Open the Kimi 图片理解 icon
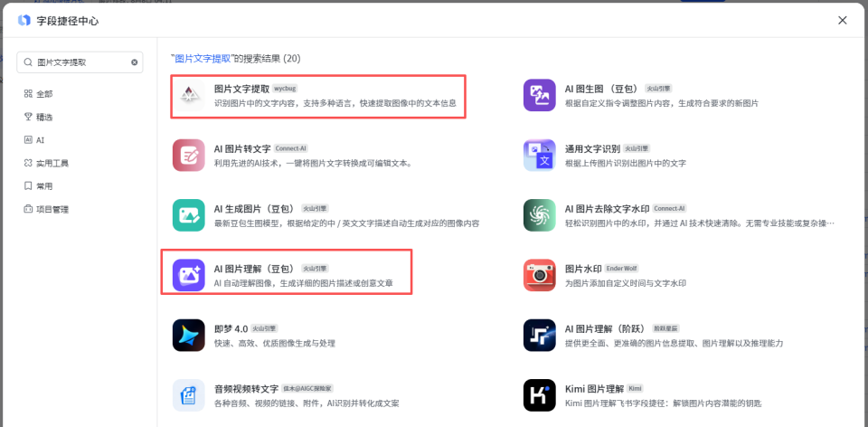 coord(540,395)
